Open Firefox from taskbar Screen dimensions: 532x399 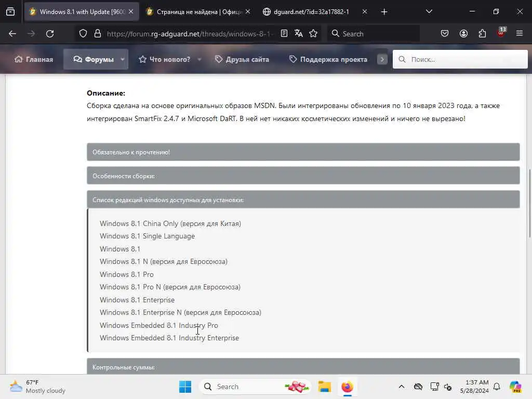pyautogui.click(x=347, y=387)
